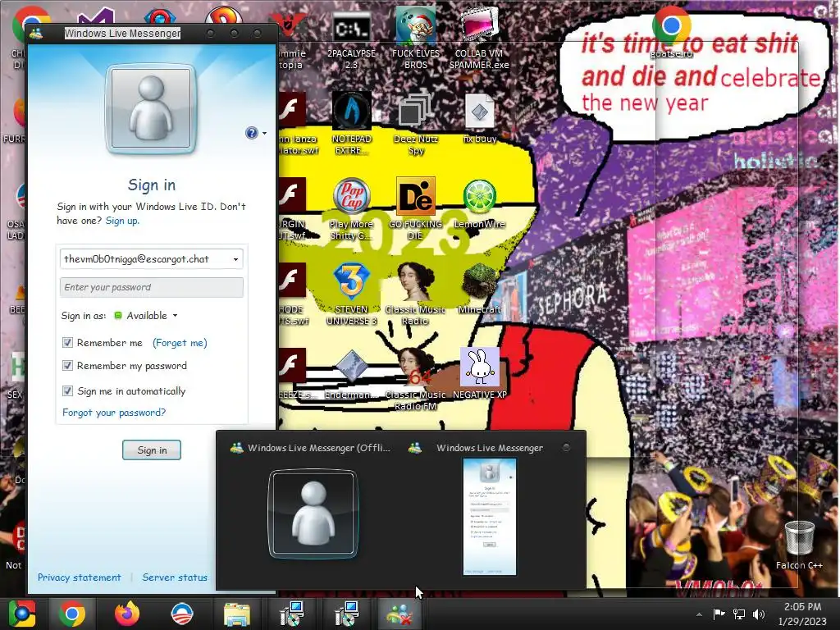
Task: Click the Forget me link
Action: pos(180,343)
